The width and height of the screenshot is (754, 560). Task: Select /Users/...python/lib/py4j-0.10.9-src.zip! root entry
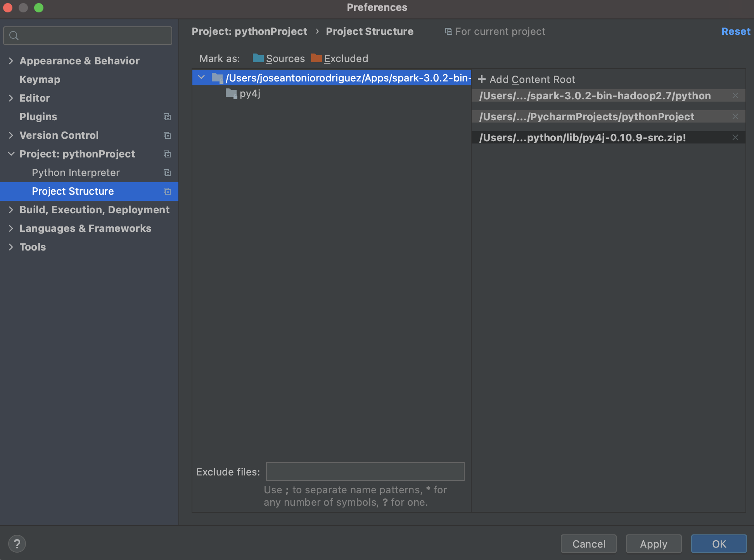point(608,138)
